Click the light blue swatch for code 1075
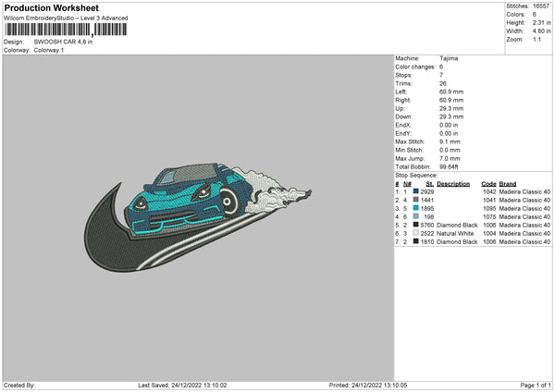The width and height of the screenshot is (555, 392). [416, 216]
